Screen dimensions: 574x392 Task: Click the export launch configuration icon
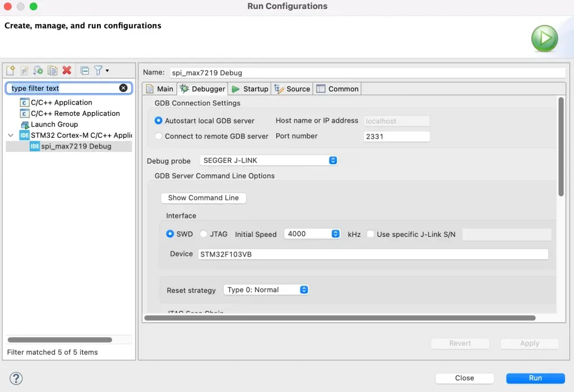(38, 71)
